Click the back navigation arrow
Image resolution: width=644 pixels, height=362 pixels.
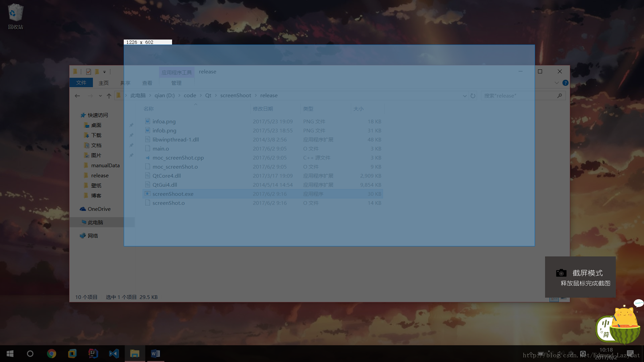click(x=77, y=96)
